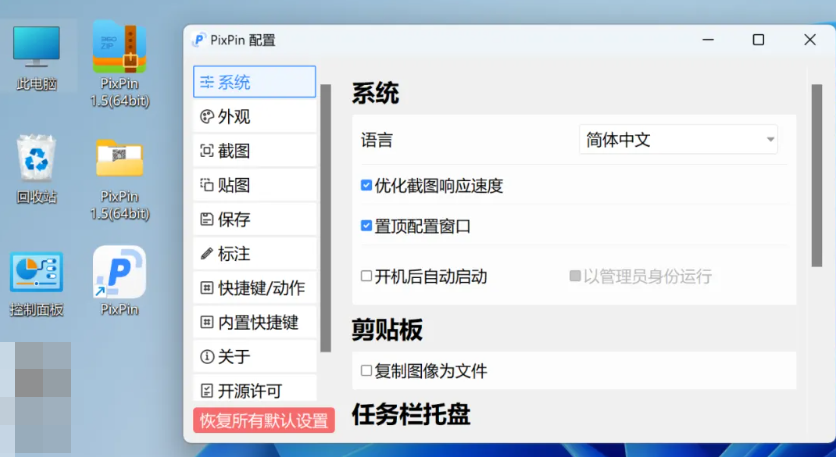Enable 复制图像为文件
The height and width of the screenshot is (457, 836).
click(366, 371)
